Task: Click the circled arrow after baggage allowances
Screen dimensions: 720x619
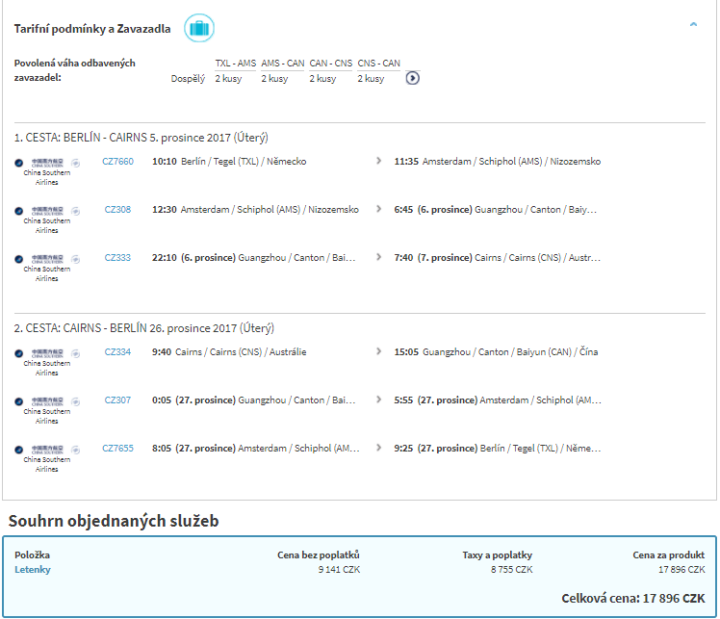Action: coord(412,78)
